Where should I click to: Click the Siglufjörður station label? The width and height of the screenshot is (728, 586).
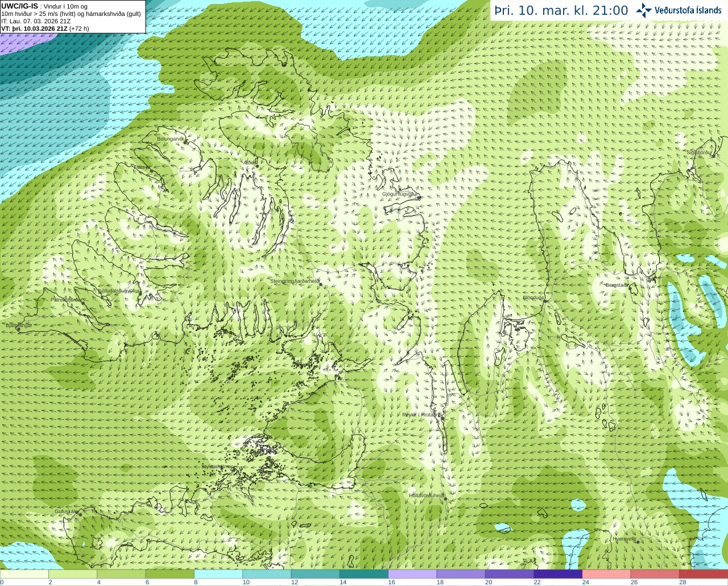[x=700, y=152]
